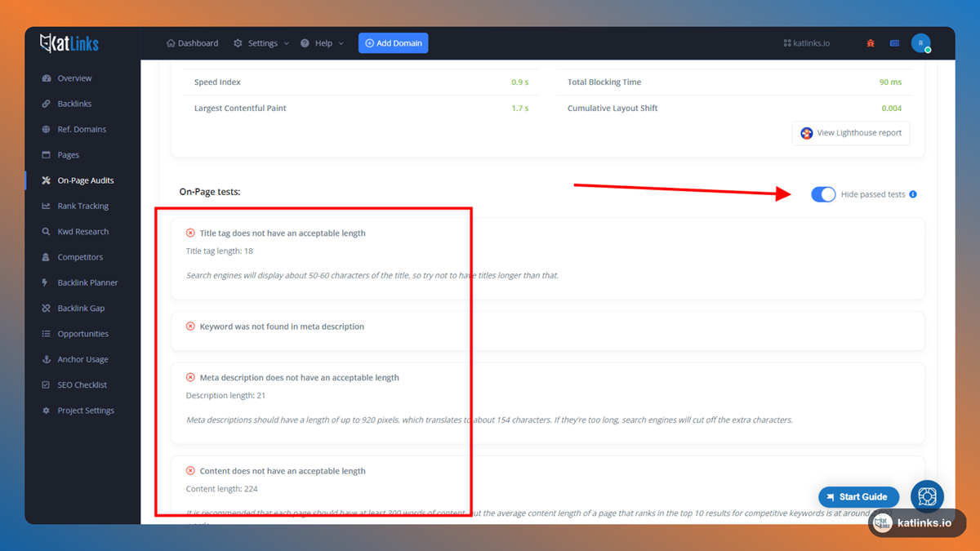The height and width of the screenshot is (551, 980).
Task: Click the Title tag acceptable length heading
Action: pyautogui.click(x=283, y=233)
